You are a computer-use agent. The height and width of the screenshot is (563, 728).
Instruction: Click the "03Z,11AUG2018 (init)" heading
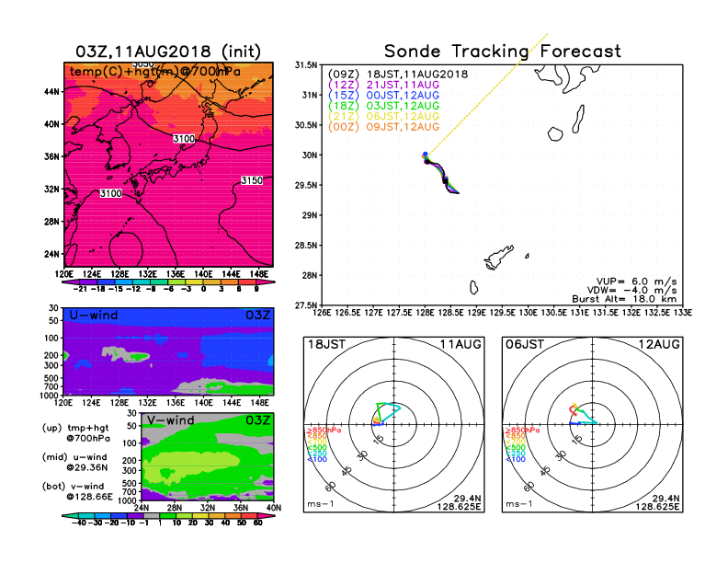pyautogui.click(x=168, y=52)
